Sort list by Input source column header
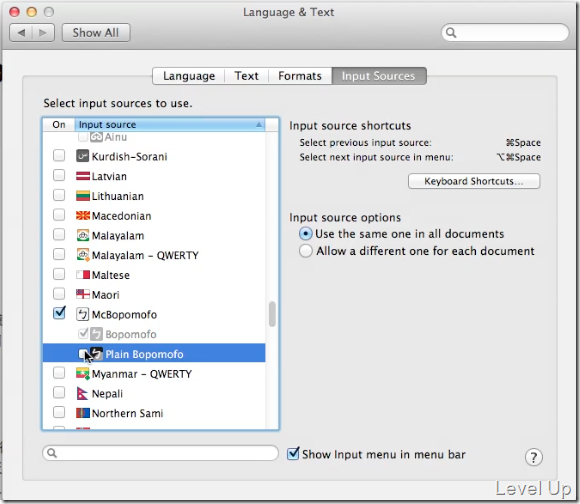The width and height of the screenshot is (580, 504). [x=170, y=125]
